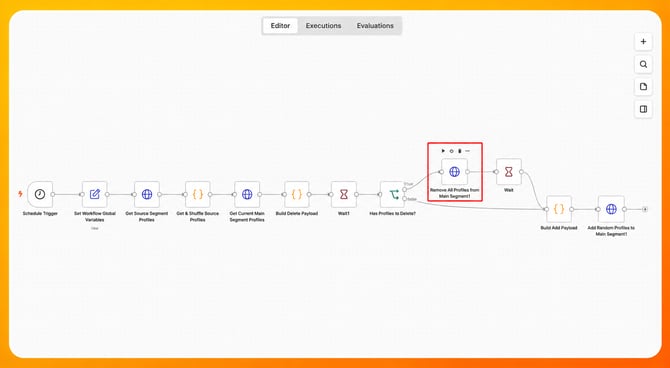Screen dimensions: 670x368
Task: Execute the Remove All Profiles node with play icon
Action: 443,151
